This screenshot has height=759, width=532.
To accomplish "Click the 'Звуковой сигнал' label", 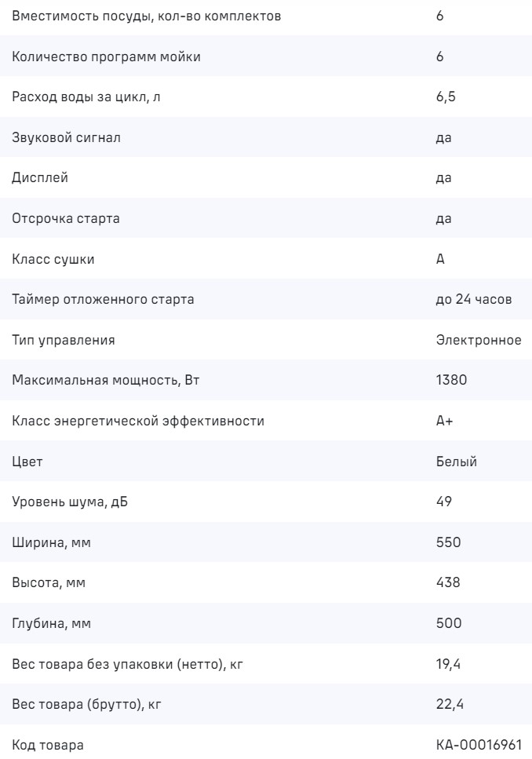I will [66, 137].
